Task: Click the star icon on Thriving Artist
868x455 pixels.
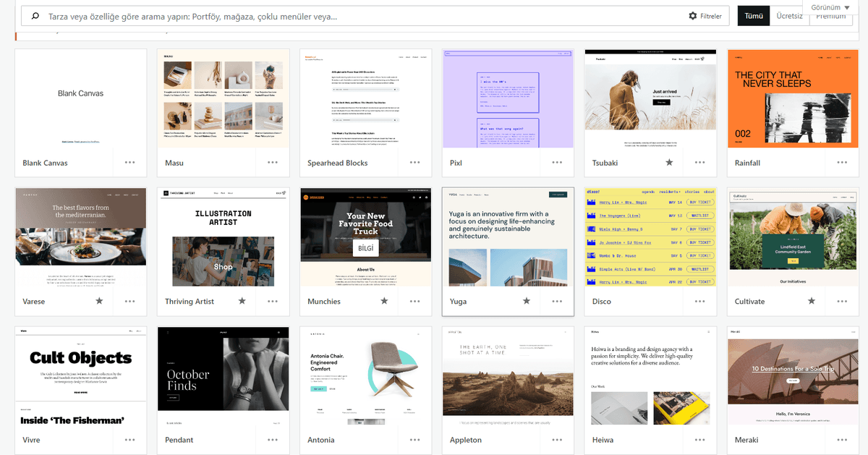Action: click(x=242, y=301)
